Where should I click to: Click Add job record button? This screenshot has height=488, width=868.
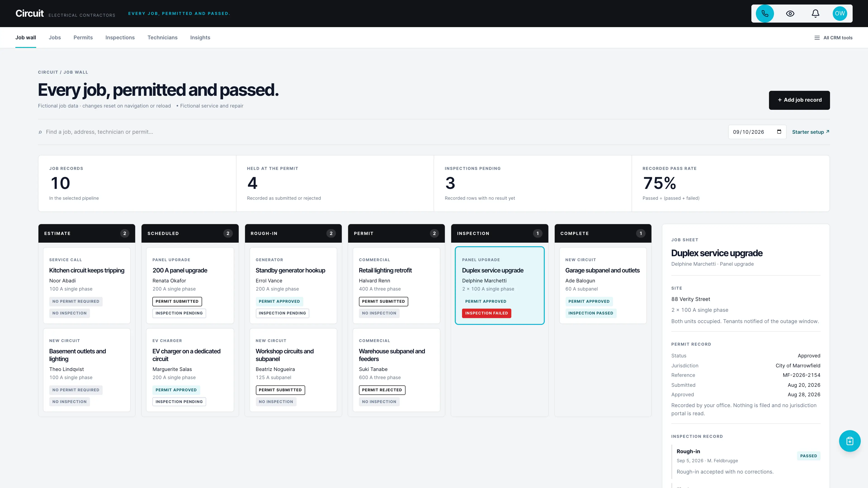pyautogui.click(x=799, y=100)
